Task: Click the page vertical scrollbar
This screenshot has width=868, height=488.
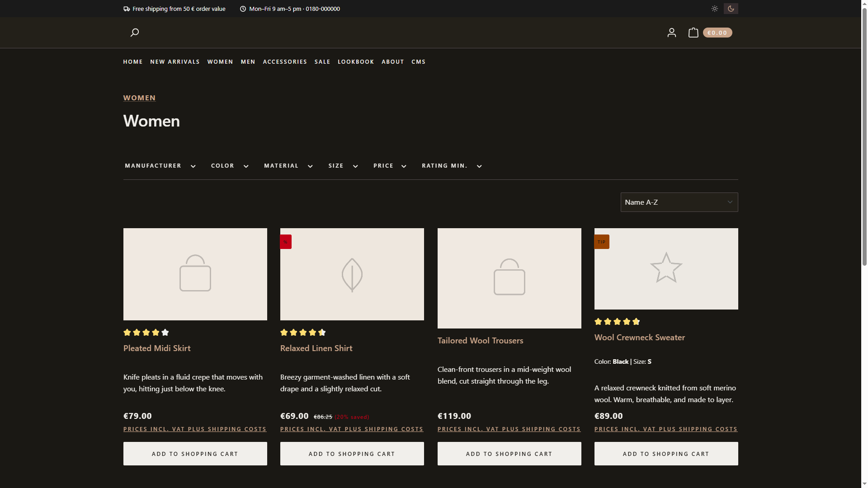Action: 864,136
